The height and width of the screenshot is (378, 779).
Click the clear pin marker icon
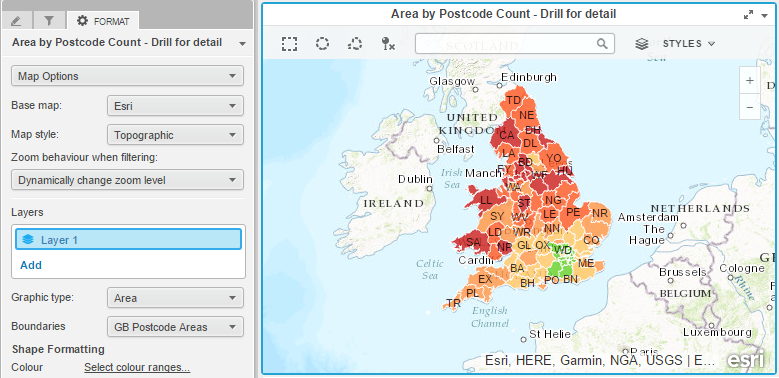coord(388,44)
